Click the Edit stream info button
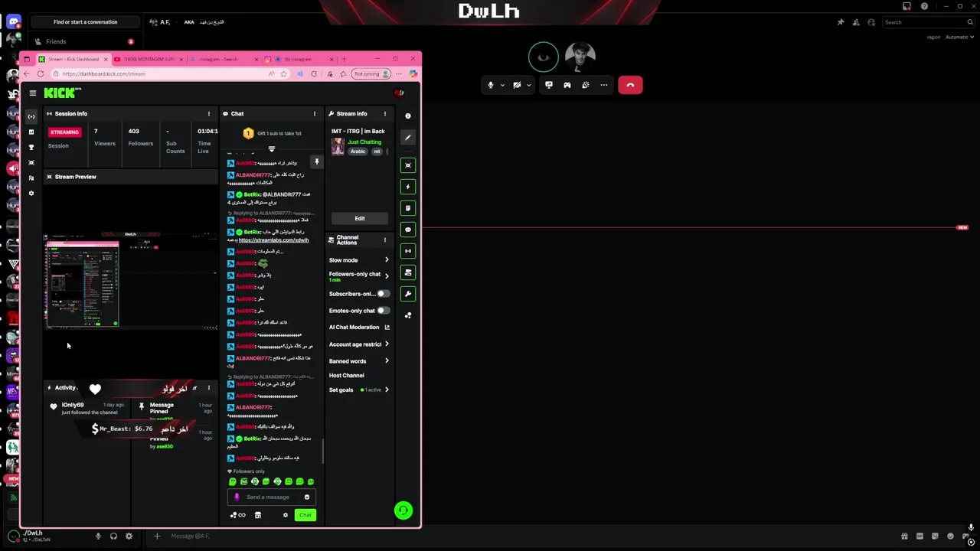Image resolution: width=980 pixels, height=551 pixels. (x=360, y=219)
